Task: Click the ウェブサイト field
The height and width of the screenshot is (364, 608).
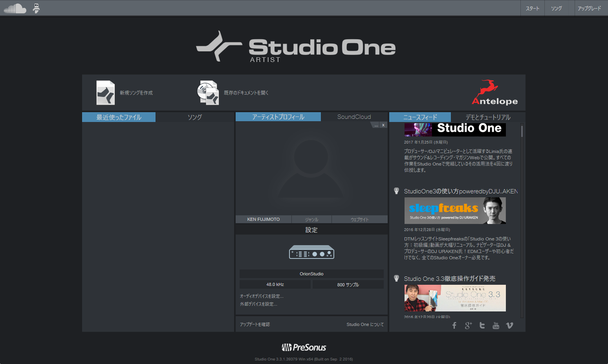Action: click(x=360, y=219)
